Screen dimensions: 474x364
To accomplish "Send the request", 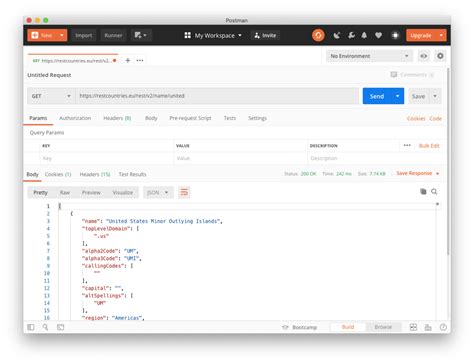I will point(377,96).
